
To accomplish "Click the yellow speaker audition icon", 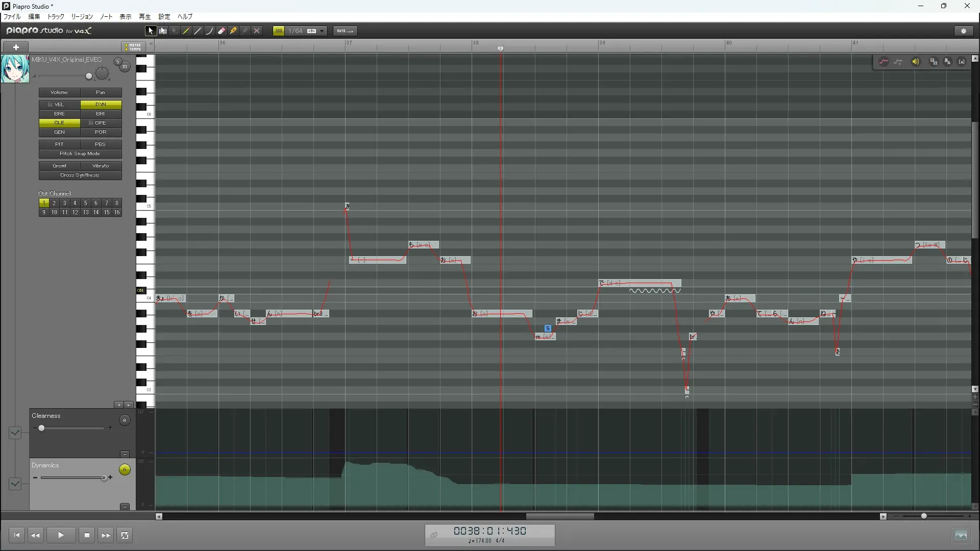I will (x=916, y=62).
